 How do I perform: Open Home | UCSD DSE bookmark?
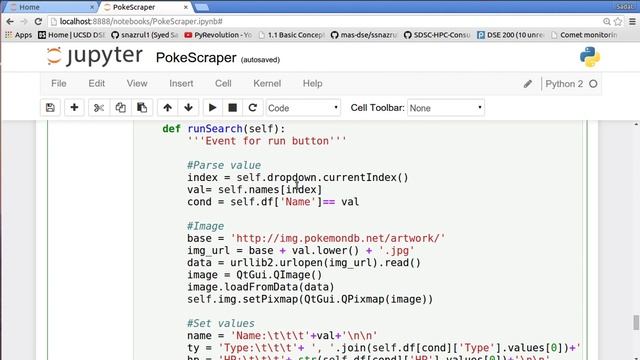[x=71, y=35]
